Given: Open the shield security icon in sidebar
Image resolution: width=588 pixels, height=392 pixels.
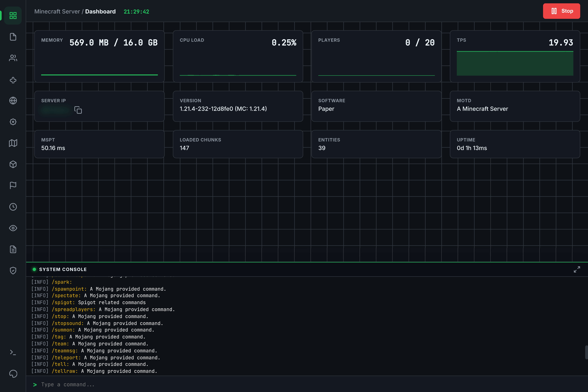Looking at the screenshot, I should click(13, 270).
